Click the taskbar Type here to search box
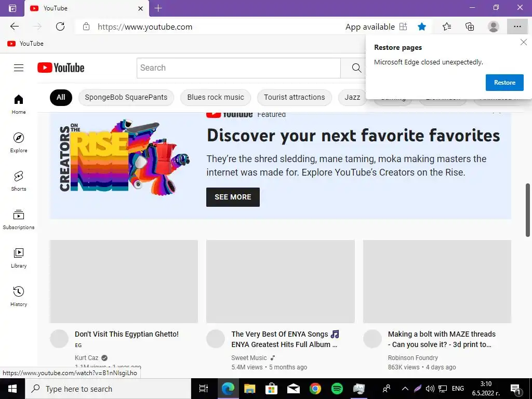The image size is (532, 399). (108, 389)
